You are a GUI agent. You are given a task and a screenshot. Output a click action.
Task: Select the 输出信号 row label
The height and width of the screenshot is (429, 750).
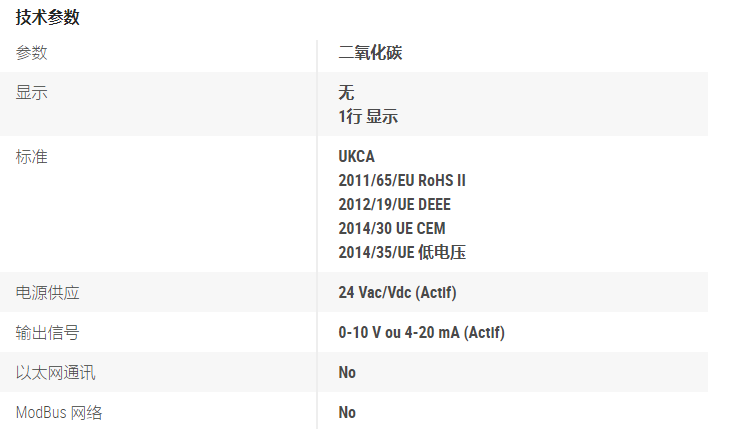click(x=48, y=332)
